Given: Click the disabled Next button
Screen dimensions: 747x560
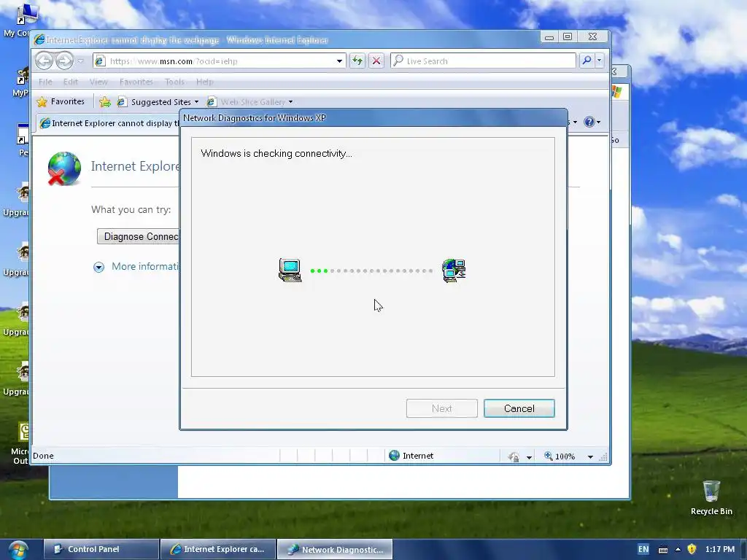Looking at the screenshot, I should tap(441, 408).
